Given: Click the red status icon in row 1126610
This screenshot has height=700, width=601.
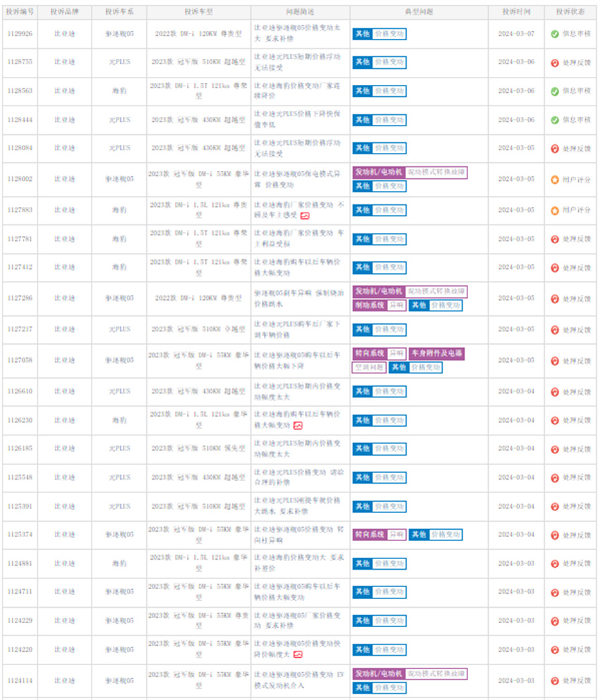Looking at the screenshot, I should pyautogui.click(x=555, y=392).
